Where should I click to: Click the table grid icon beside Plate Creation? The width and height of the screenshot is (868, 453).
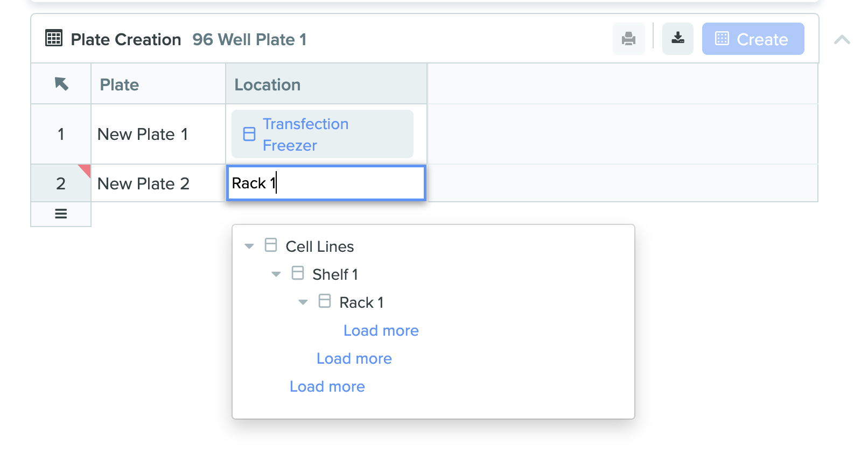54,39
